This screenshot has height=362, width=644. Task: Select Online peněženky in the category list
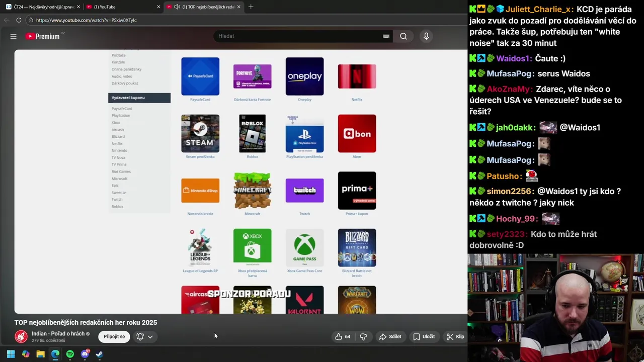pyautogui.click(x=127, y=69)
